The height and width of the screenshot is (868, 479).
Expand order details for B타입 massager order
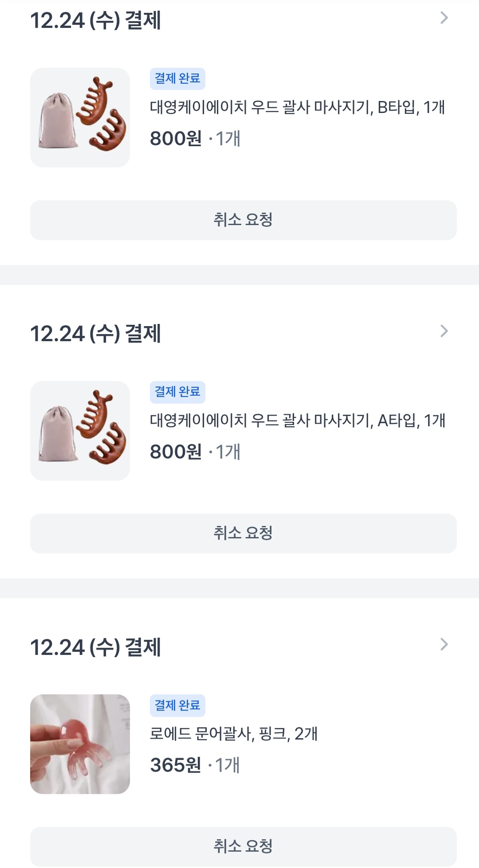click(x=444, y=18)
